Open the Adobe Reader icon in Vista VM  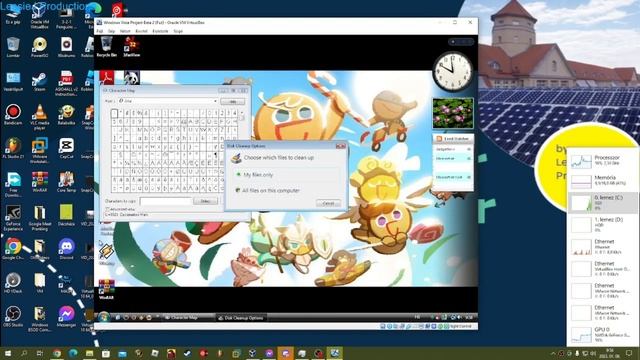point(107,77)
